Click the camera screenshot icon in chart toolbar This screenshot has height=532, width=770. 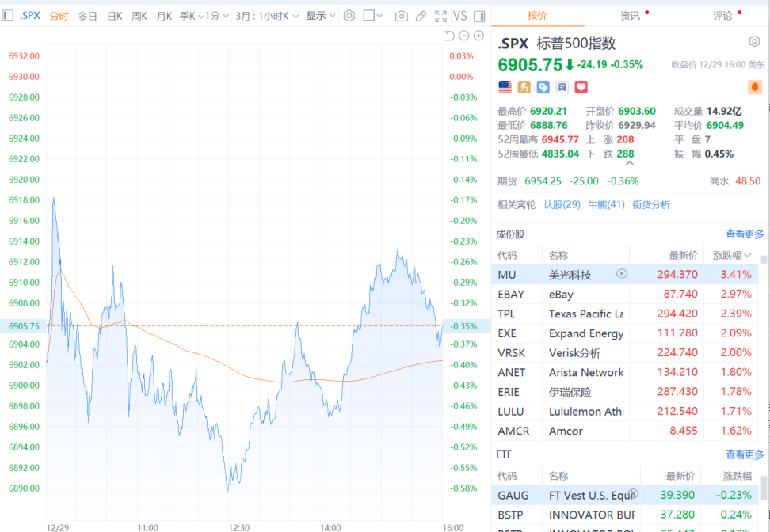point(402,16)
